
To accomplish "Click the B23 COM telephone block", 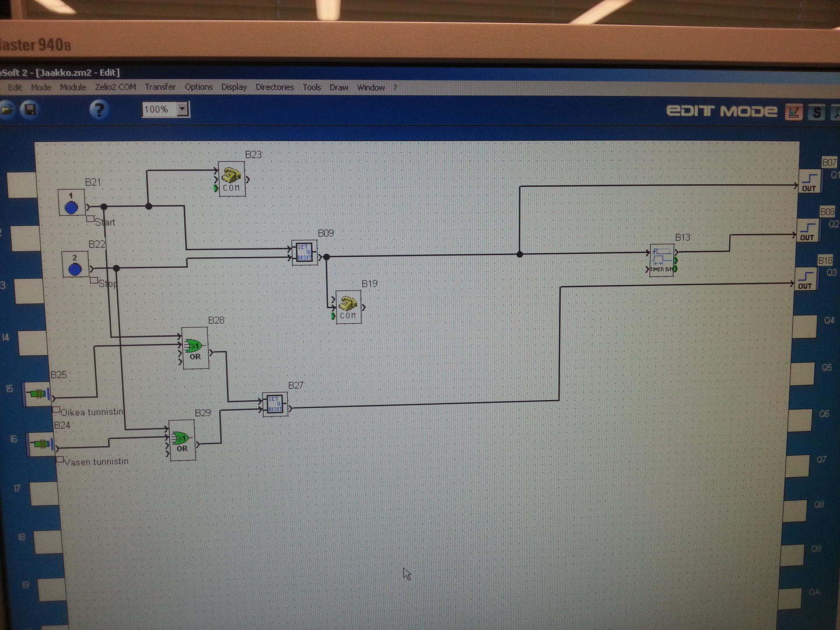I will click(232, 179).
